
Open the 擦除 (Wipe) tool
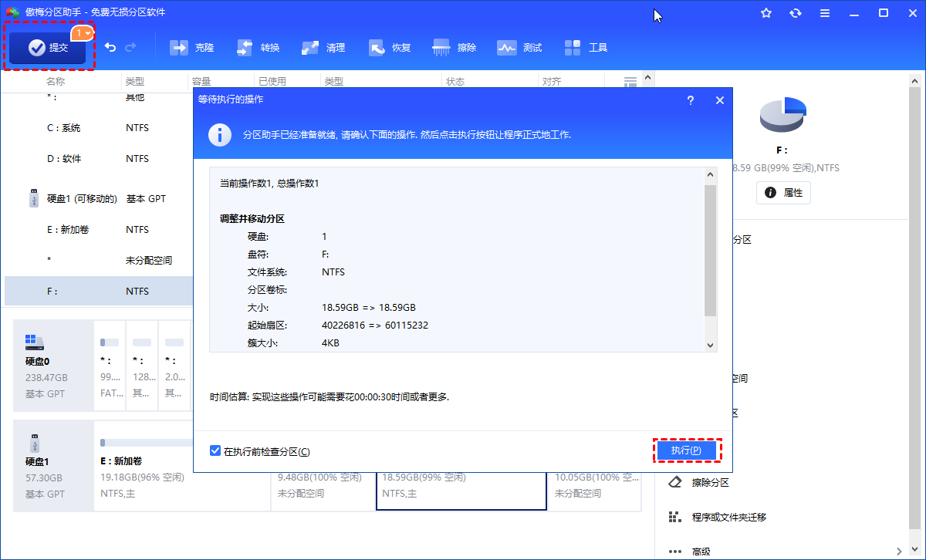click(455, 48)
